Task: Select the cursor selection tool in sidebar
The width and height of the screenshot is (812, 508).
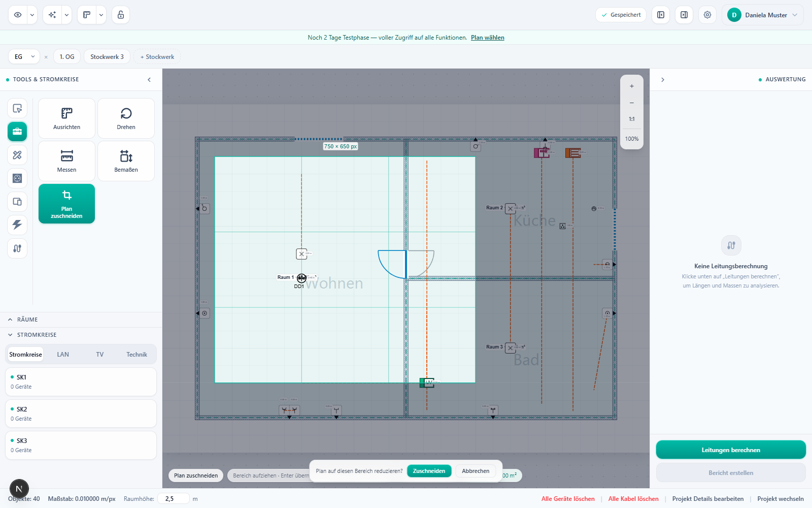Action: point(17,108)
